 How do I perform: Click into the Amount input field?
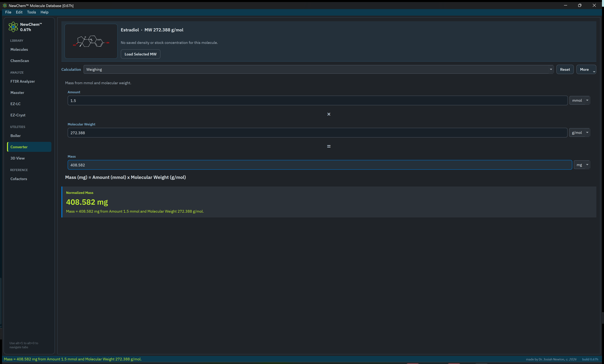click(317, 100)
